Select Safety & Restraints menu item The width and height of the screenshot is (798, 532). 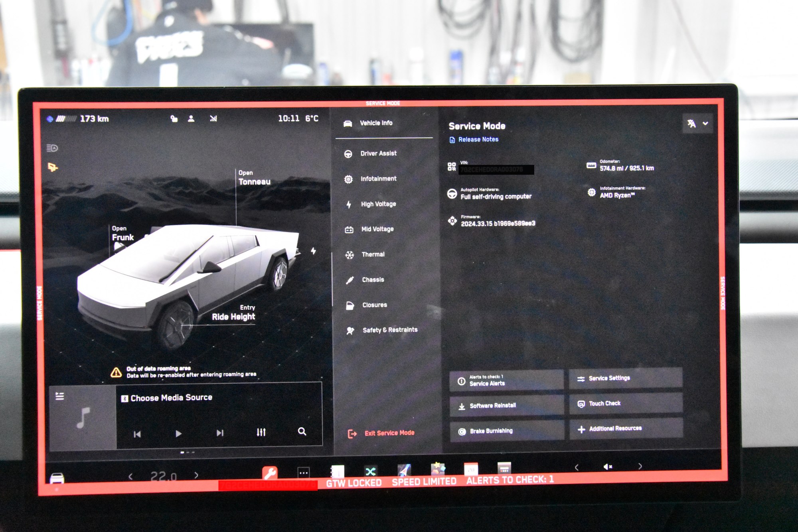tap(389, 330)
